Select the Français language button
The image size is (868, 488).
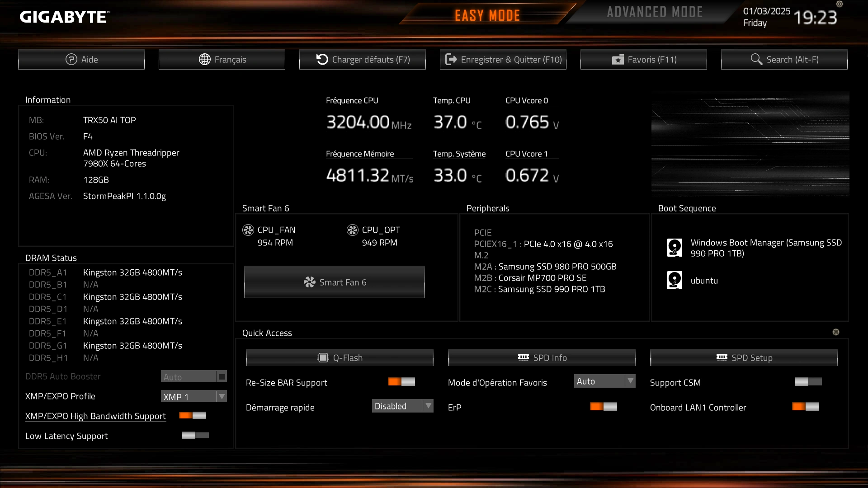click(222, 59)
